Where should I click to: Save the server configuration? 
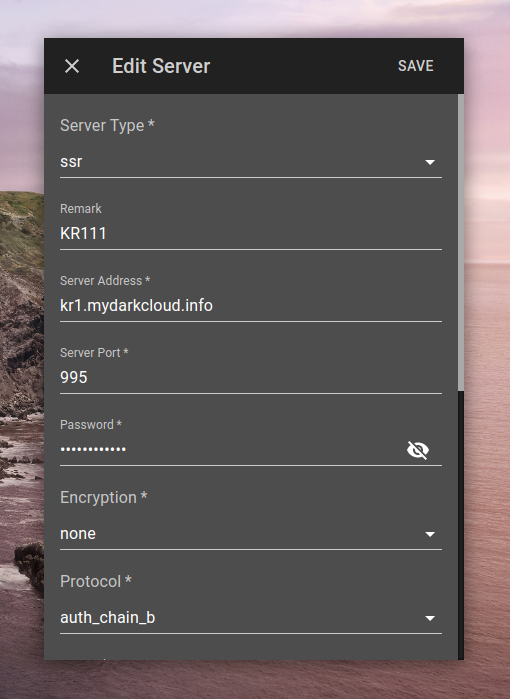415,66
